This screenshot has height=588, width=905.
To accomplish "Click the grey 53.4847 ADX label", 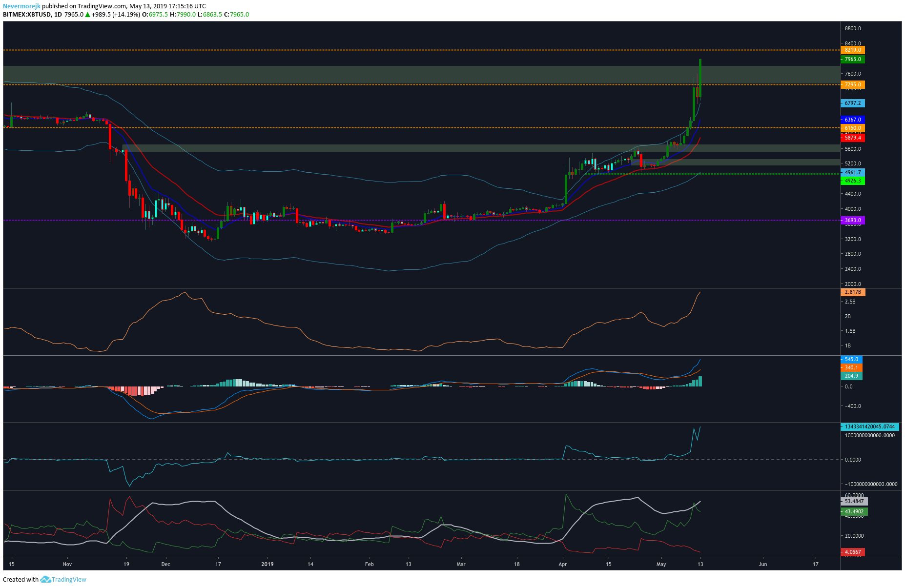I will (x=854, y=502).
